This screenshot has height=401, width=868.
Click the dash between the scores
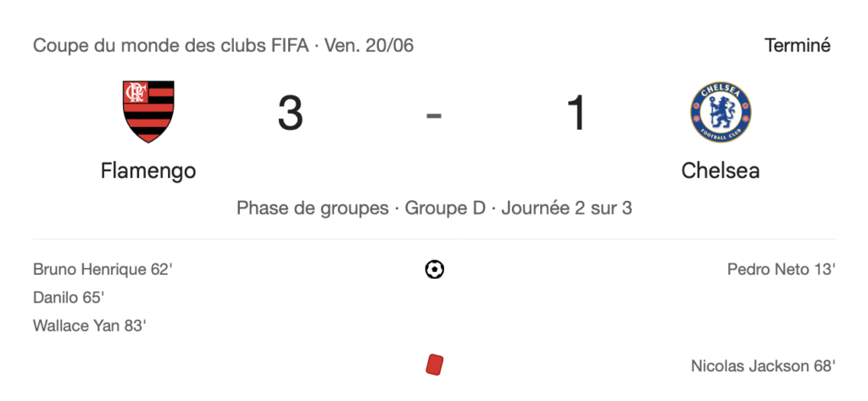click(x=434, y=115)
